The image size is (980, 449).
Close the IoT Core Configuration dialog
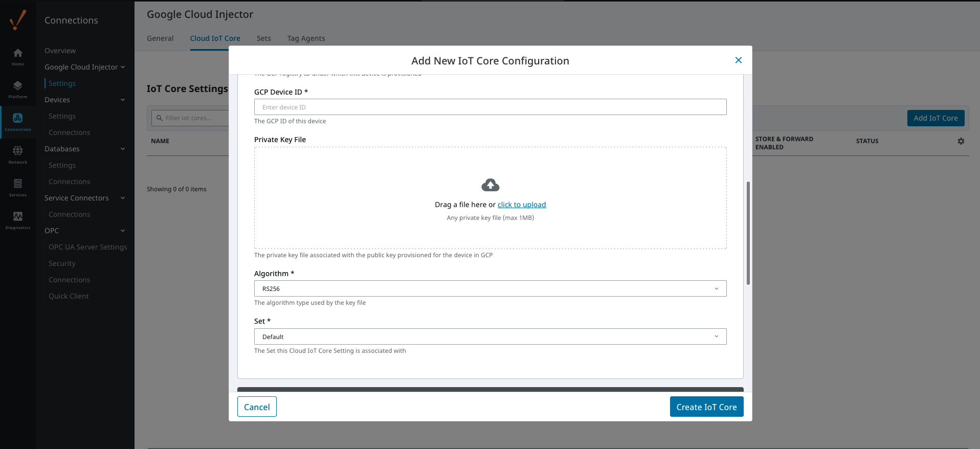click(738, 60)
